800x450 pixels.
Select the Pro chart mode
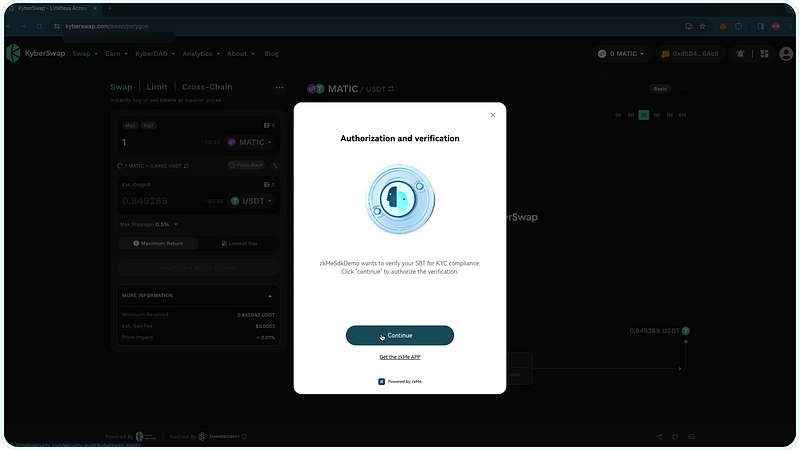tap(680, 89)
